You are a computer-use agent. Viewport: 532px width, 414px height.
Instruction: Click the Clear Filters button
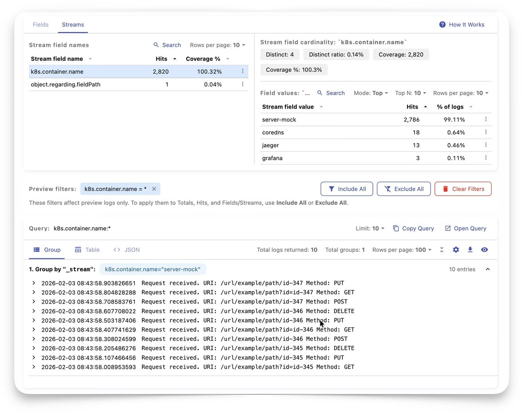click(x=463, y=189)
